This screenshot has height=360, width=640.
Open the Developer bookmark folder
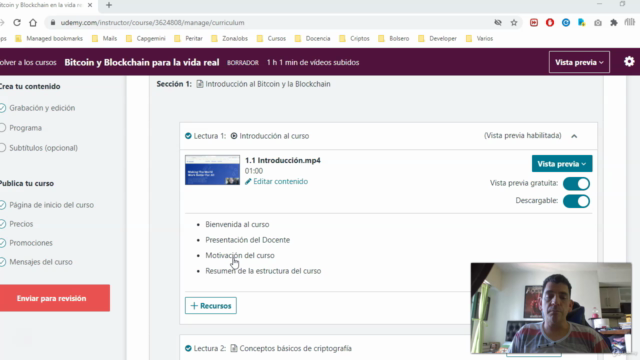tap(438, 38)
